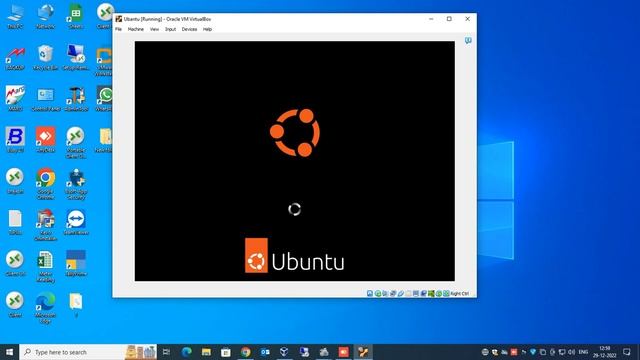Click inside the Ubuntu VM boot screen
Viewport: 640px width, 360px height.
pos(295,161)
